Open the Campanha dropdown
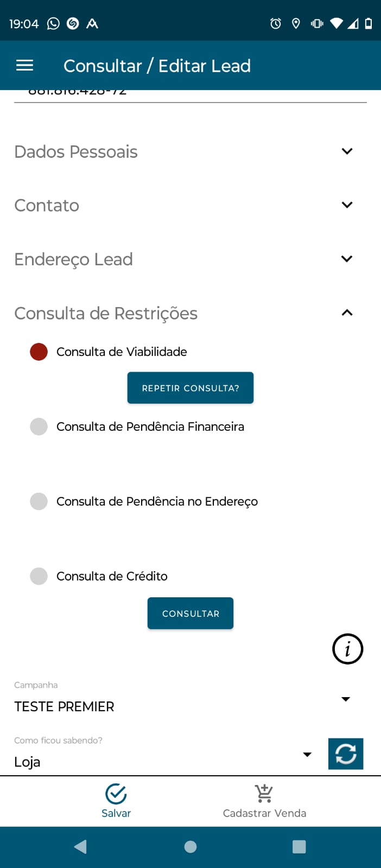 click(346, 699)
